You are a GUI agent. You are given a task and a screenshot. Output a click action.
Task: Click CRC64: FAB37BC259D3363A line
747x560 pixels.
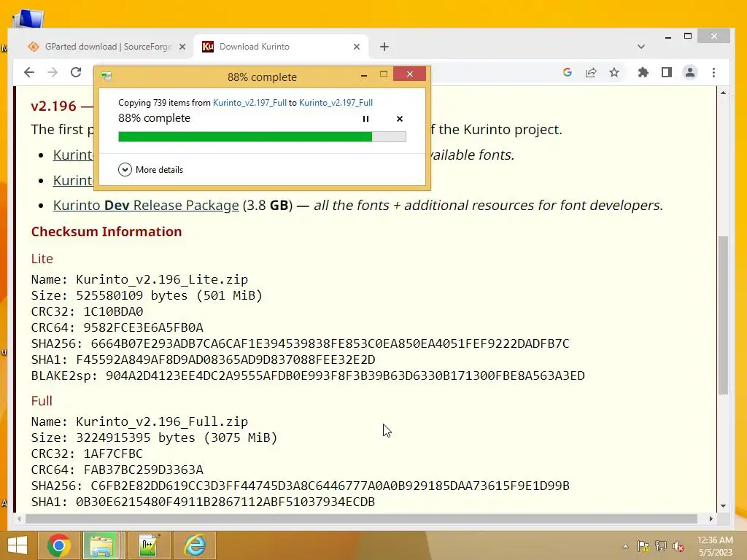point(117,470)
